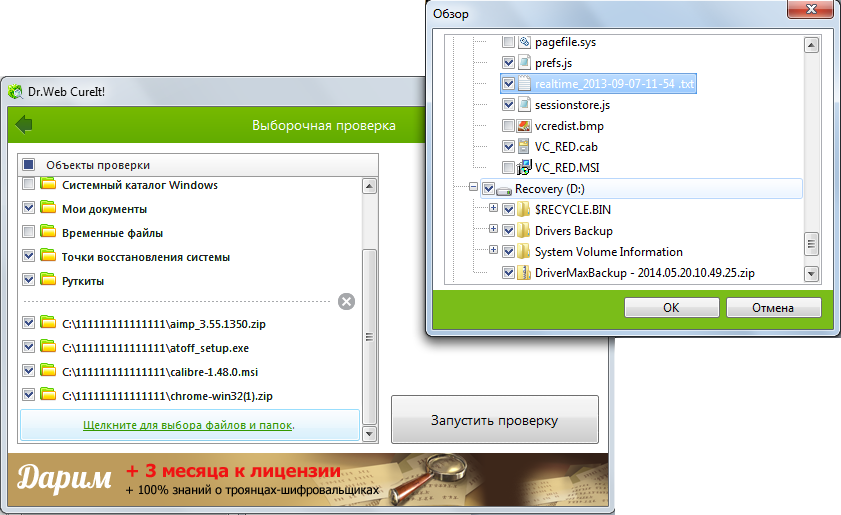841x515 pixels.
Task: Click the folder icon for aimp_3.55.1350.zip
Action: point(48,322)
